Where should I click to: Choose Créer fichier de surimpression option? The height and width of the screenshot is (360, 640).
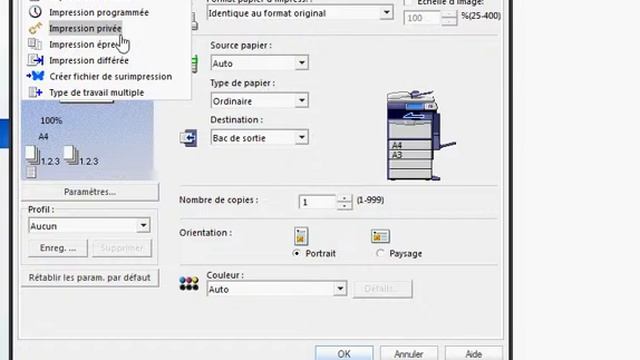(x=111, y=76)
